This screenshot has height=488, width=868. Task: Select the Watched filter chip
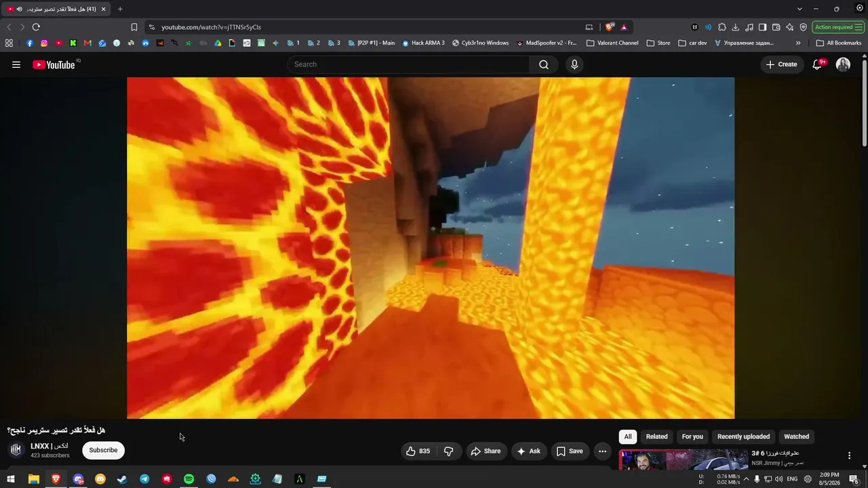797,436
